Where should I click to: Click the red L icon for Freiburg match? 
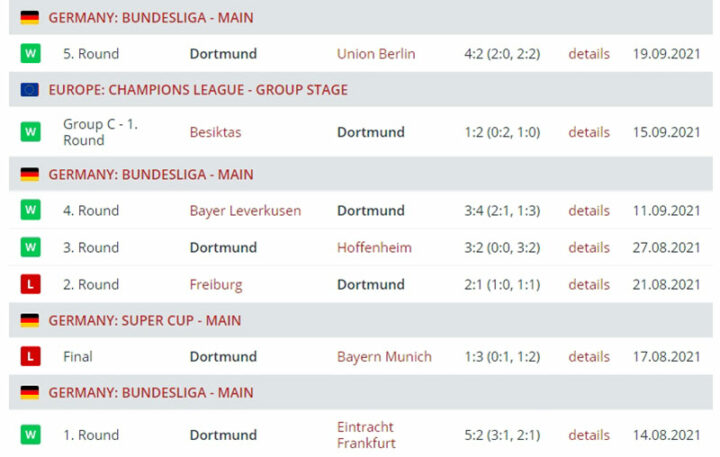pyautogui.click(x=30, y=284)
